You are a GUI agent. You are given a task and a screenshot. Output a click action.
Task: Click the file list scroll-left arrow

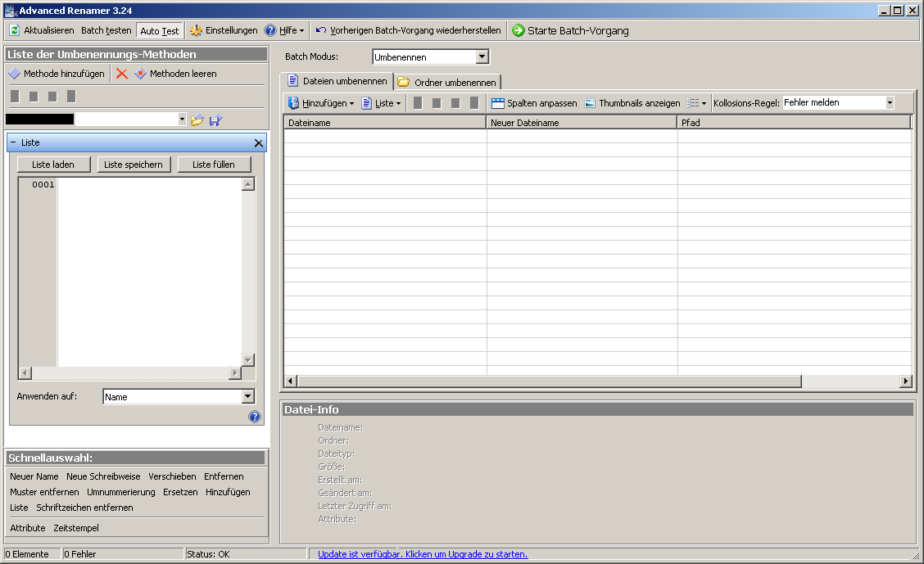click(x=291, y=381)
